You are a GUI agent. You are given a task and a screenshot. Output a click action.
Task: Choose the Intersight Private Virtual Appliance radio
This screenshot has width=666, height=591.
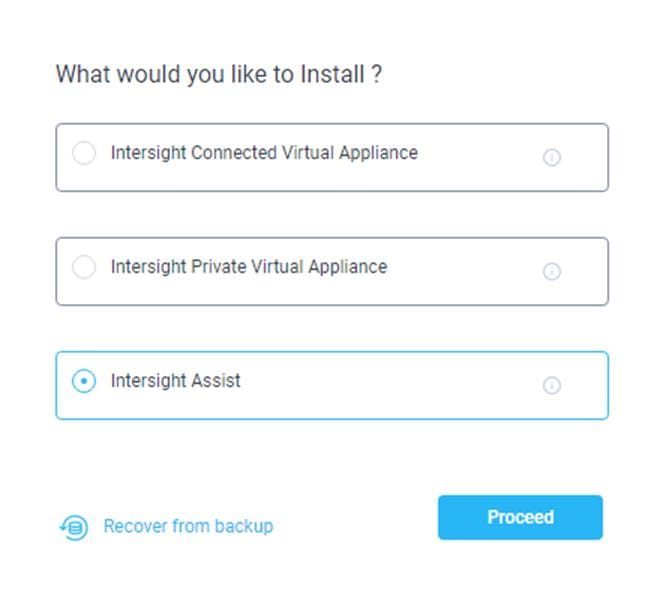85,268
